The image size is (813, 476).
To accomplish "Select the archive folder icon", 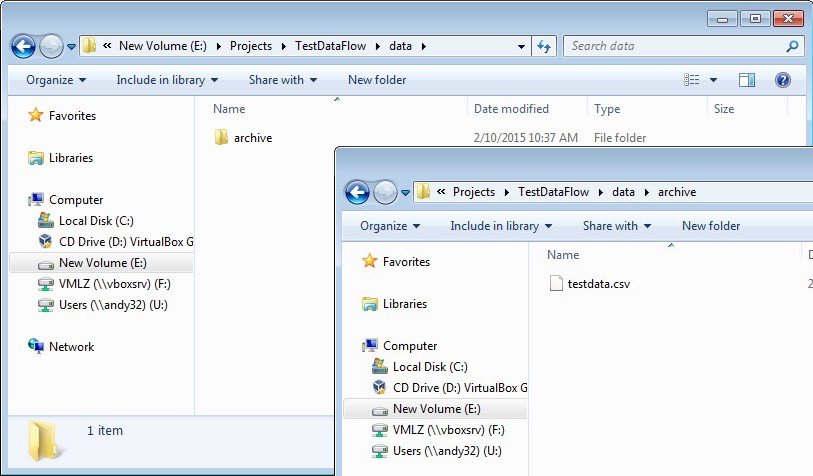I will tap(222, 138).
